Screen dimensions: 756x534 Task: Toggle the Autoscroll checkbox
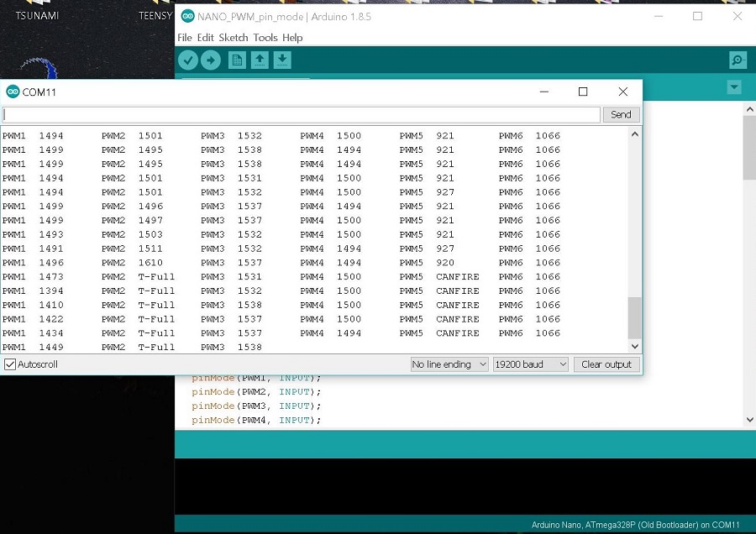(x=10, y=364)
